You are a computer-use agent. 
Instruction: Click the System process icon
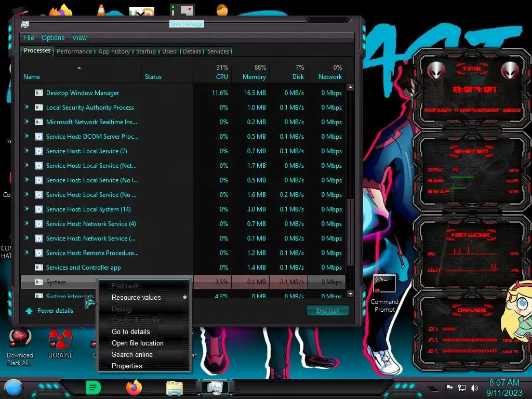point(39,282)
